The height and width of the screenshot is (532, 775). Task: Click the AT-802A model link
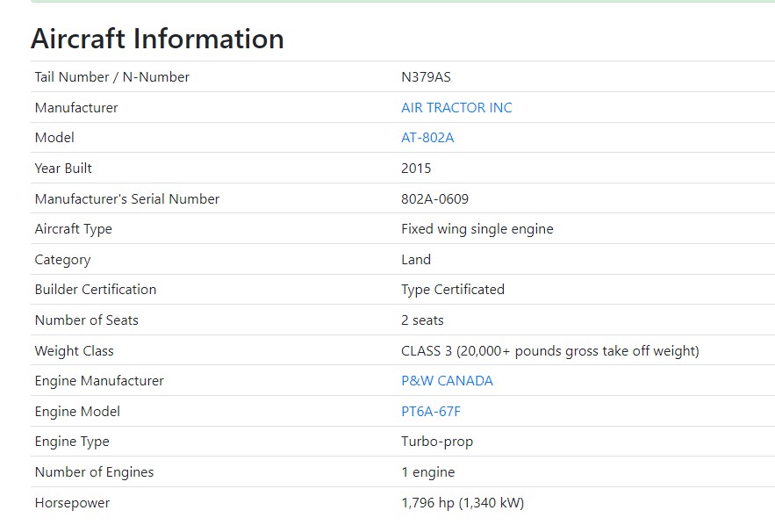coord(427,138)
